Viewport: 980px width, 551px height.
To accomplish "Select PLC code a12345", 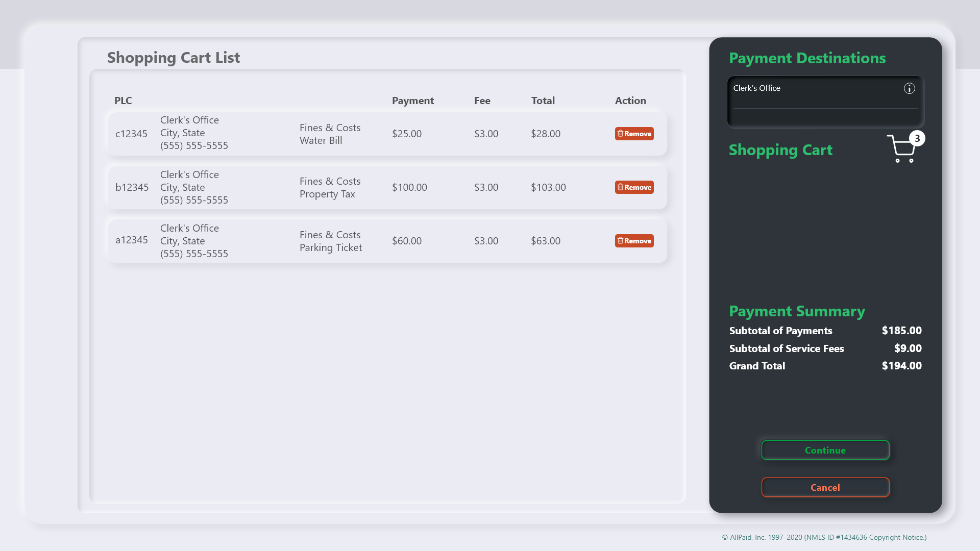I will click(x=131, y=240).
